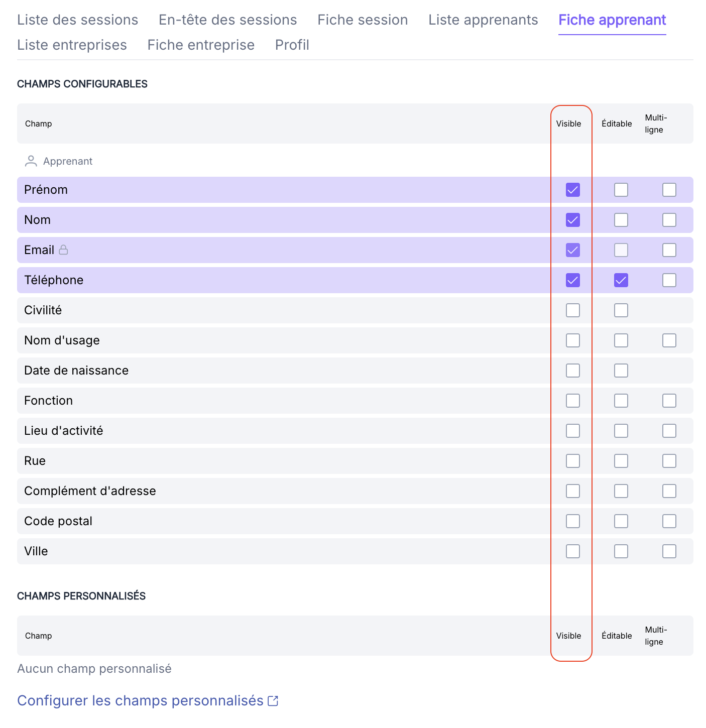This screenshot has height=728, width=706.
Task: Enable Éditable for the Nom field
Action: [621, 220]
